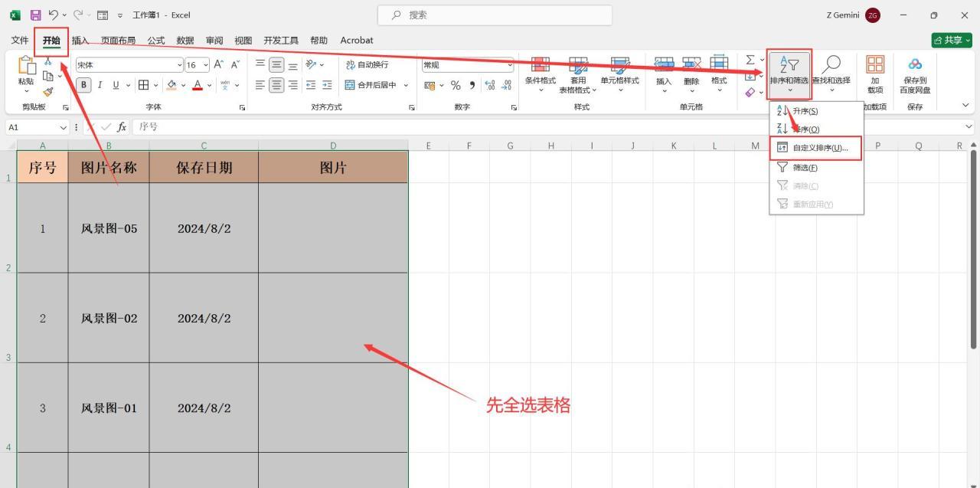This screenshot has width=980, height=488.
Task: Switch to the Formulas (公式) tab
Action: click(156, 41)
